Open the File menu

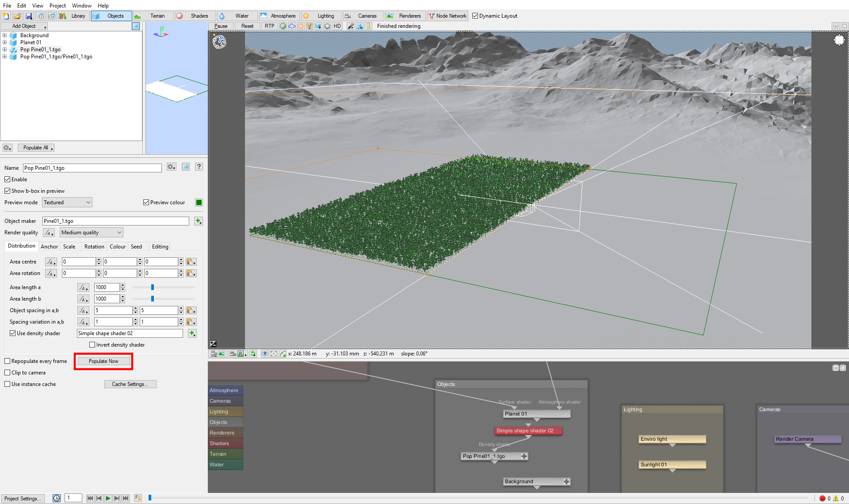7,6
